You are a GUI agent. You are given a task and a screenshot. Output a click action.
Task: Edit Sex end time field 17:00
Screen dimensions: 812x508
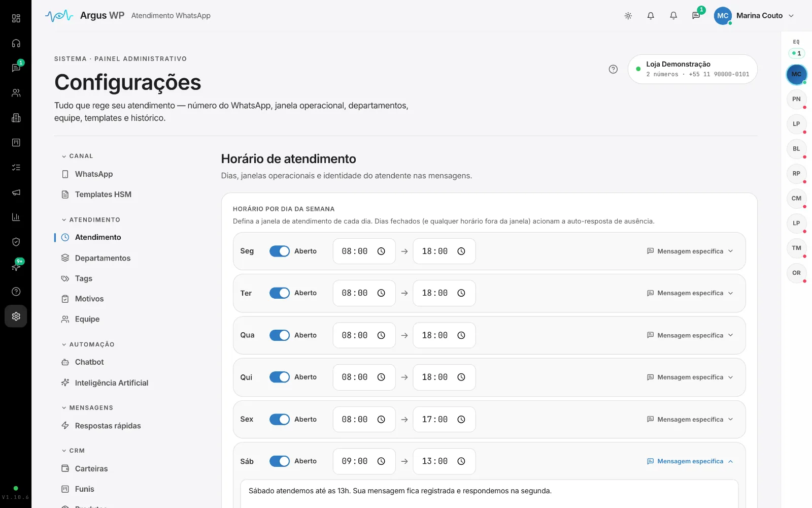[444, 420]
